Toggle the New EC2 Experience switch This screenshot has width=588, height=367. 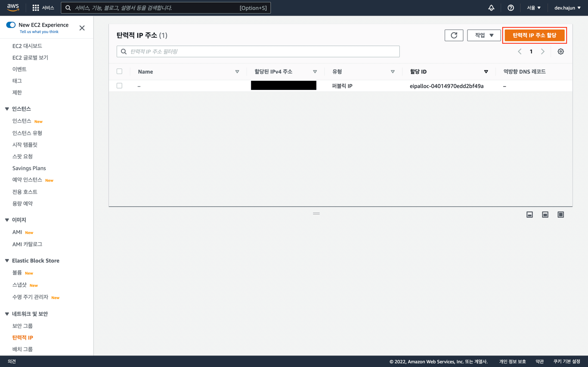click(11, 25)
